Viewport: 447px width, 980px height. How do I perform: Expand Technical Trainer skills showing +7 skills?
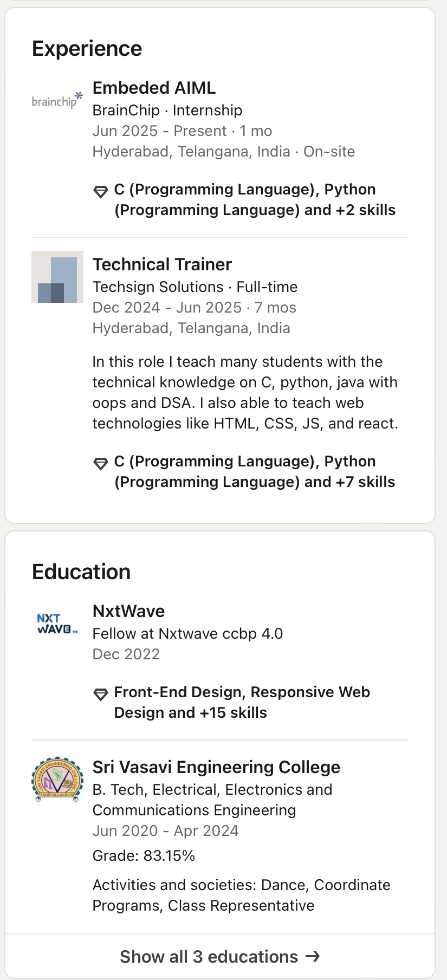(255, 472)
